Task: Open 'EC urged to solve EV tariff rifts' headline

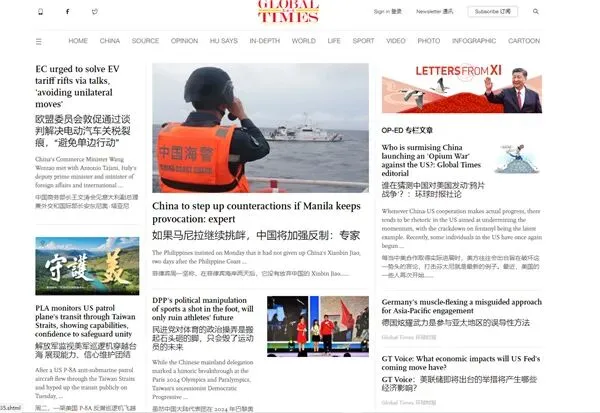Action: tap(77, 87)
